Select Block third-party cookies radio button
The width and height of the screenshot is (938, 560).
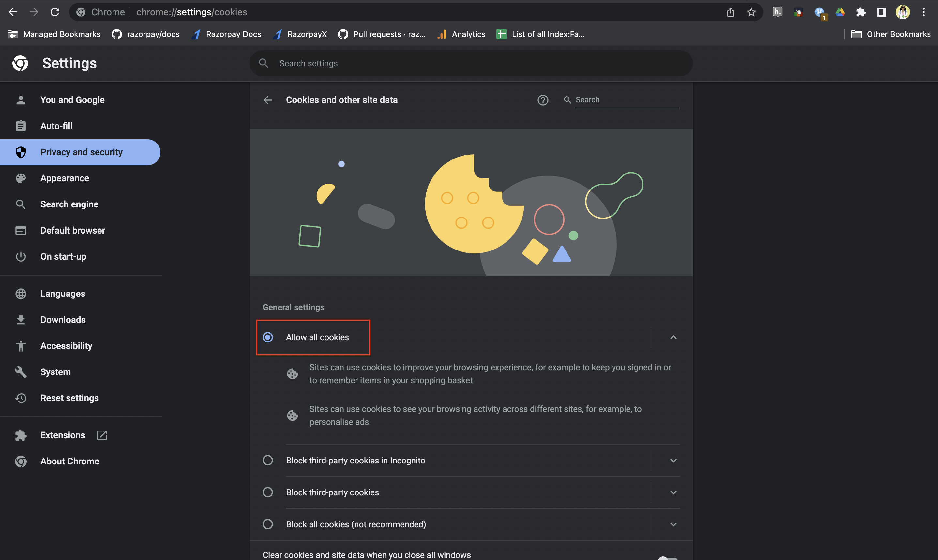[x=268, y=492]
